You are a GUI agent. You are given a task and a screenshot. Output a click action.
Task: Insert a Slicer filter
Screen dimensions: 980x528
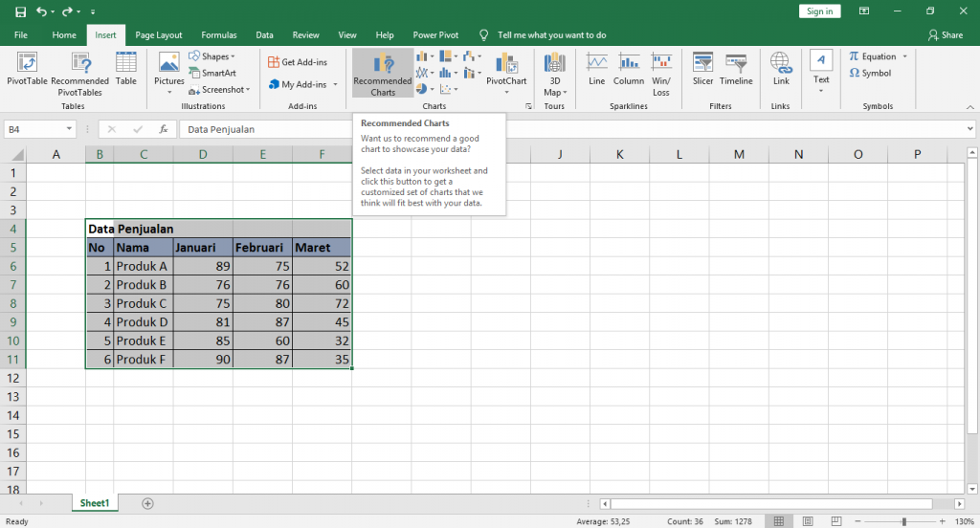coord(702,69)
